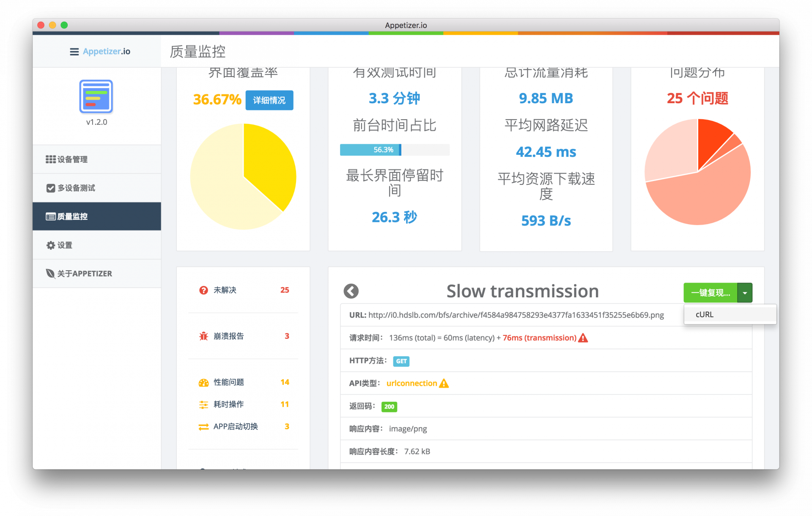812x516 pixels.
Task: Click the Appetizer app logo icon
Action: click(x=96, y=96)
